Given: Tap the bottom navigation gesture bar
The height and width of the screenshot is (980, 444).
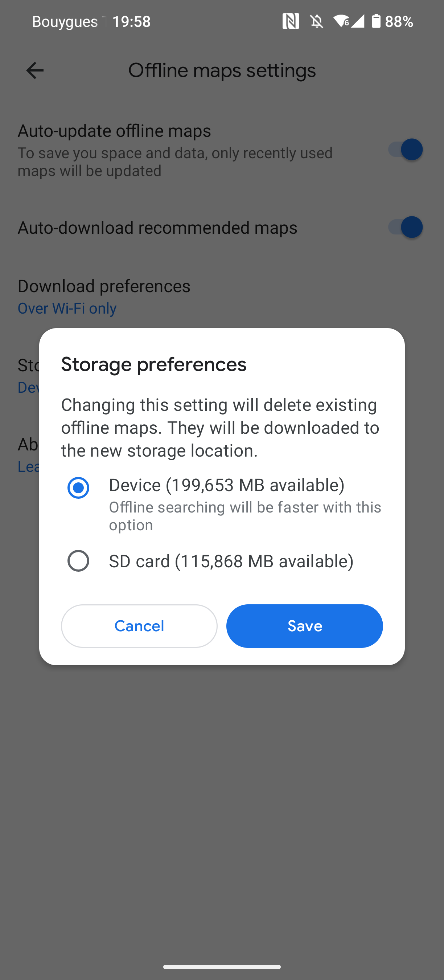Looking at the screenshot, I should click(x=222, y=967).
